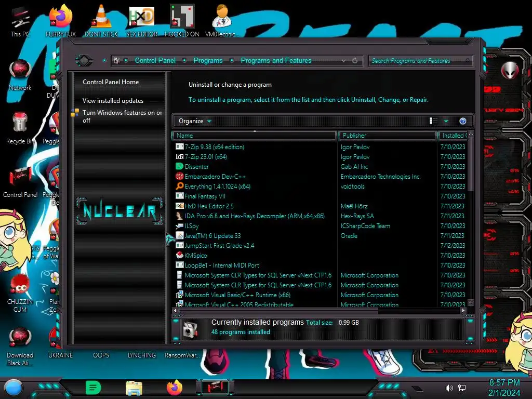Open DONT STICK VLC desktop shortcut

click(101, 21)
